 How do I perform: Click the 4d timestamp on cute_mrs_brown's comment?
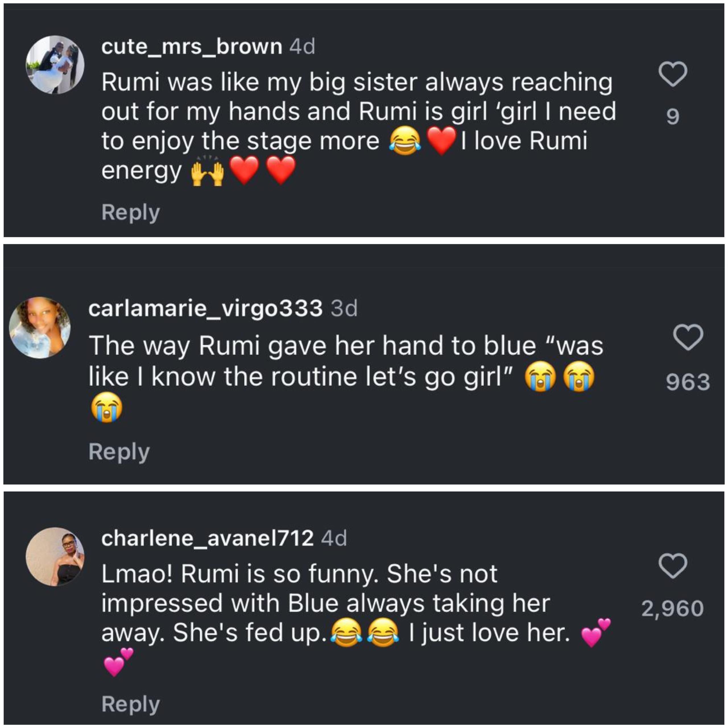click(302, 47)
